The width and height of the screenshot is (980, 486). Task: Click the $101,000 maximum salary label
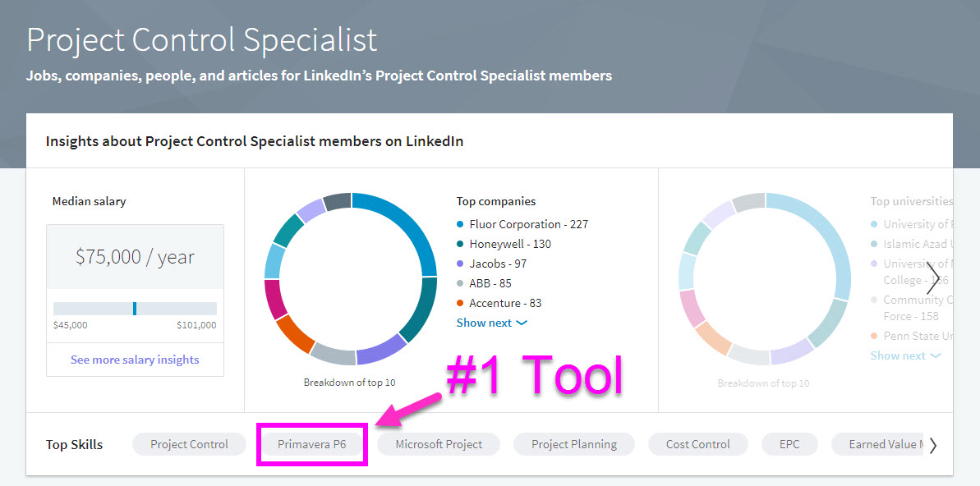[x=197, y=325]
